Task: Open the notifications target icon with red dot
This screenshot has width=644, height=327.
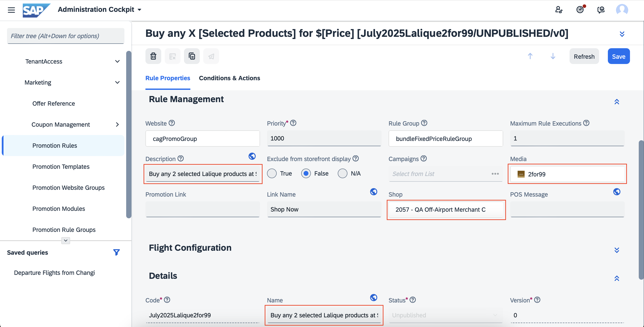Action: tap(580, 9)
